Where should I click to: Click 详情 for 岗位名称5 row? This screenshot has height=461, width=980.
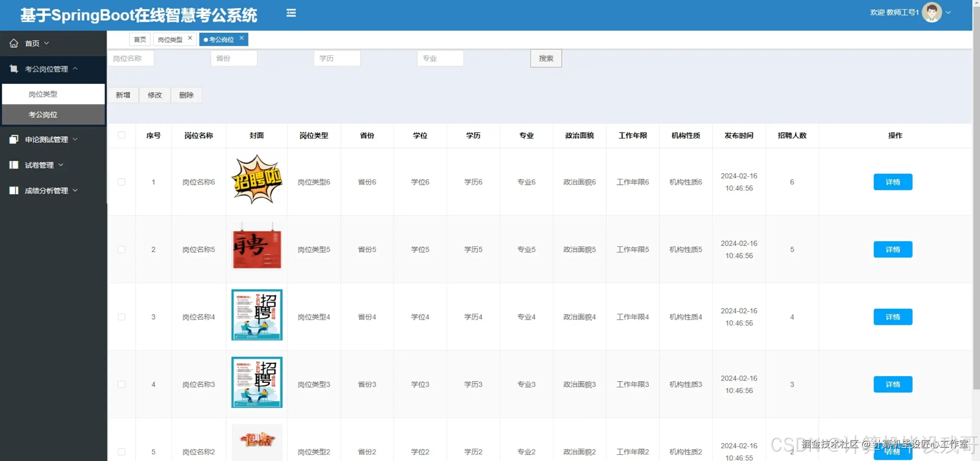click(892, 250)
